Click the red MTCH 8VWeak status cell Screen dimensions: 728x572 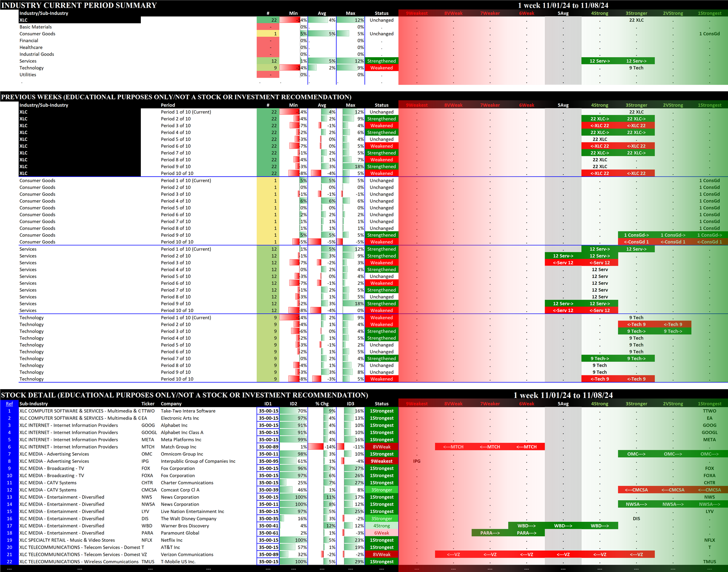coord(381,447)
